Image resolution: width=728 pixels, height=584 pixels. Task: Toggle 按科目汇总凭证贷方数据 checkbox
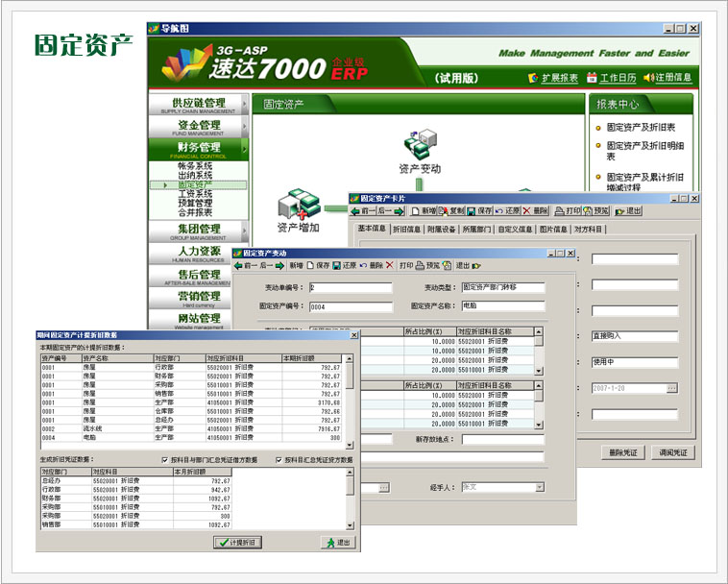[x=279, y=460]
